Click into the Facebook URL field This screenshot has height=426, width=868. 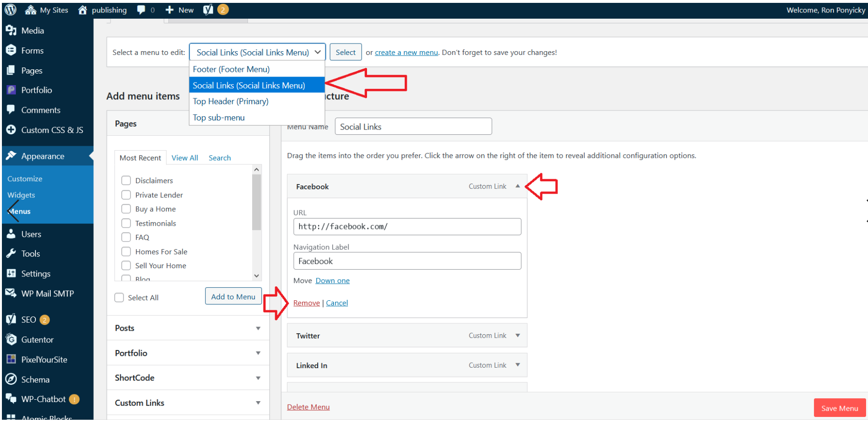tap(407, 227)
